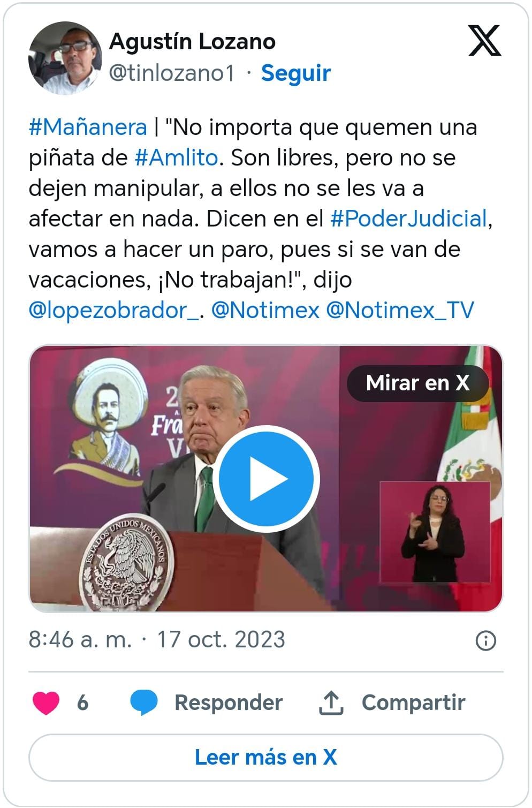This screenshot has width=532, height=808.
Task: Click the reply speech bubble icon
Action: [144, 703]
